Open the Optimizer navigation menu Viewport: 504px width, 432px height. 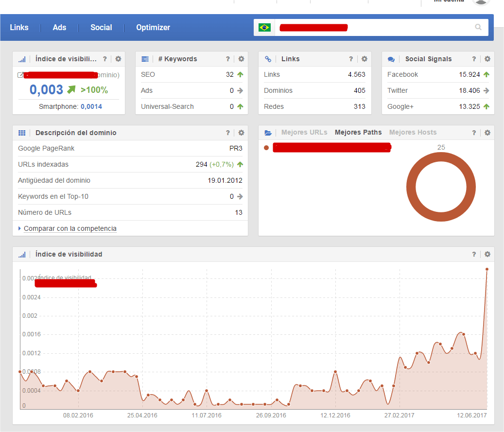tap(153, 28)
